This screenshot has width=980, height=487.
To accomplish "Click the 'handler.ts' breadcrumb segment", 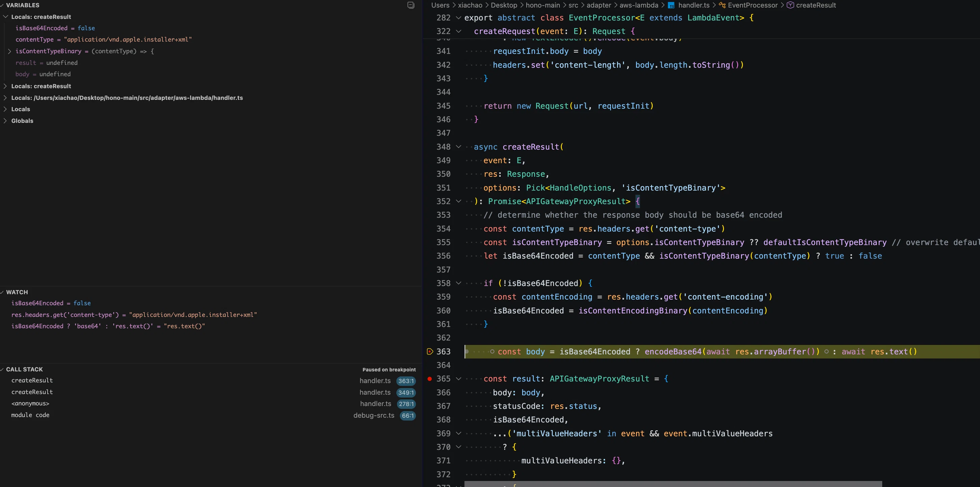I will [694, 5].
